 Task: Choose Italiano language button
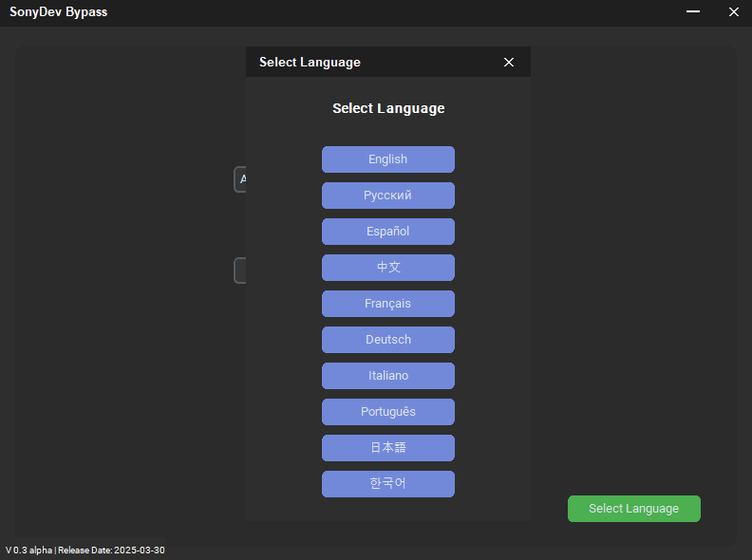click(388, 376)
